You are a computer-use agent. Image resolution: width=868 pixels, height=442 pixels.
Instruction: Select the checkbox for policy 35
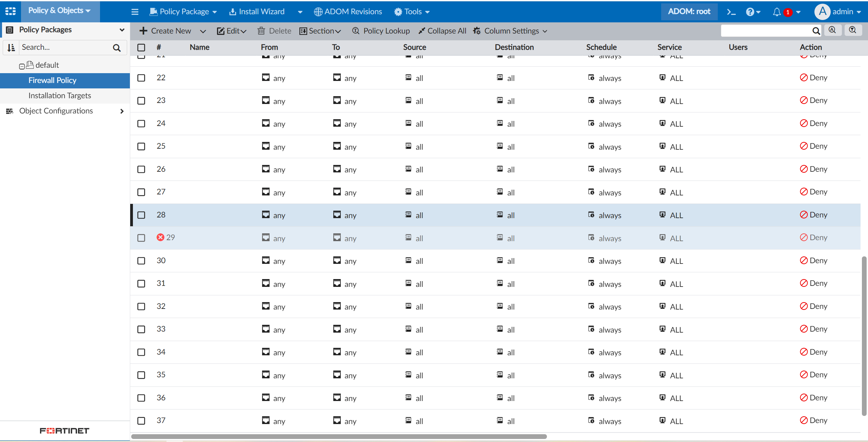[x=141, y=375]
